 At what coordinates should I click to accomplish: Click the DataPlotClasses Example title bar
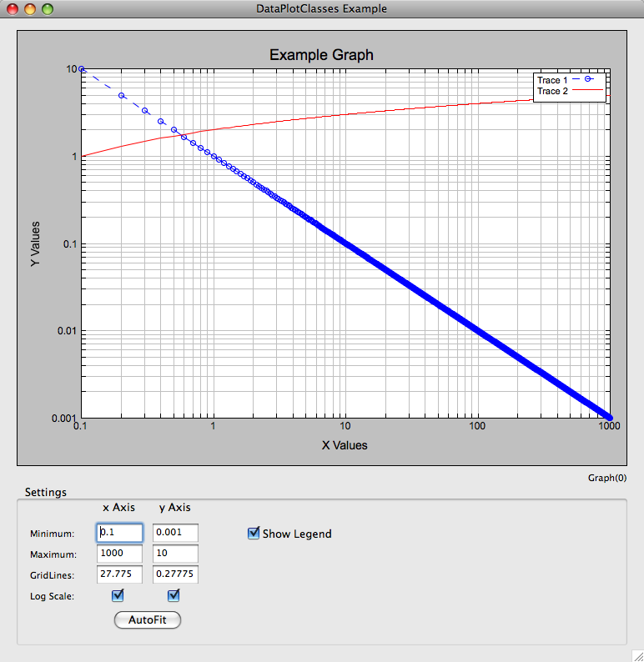tap(321, 9)
